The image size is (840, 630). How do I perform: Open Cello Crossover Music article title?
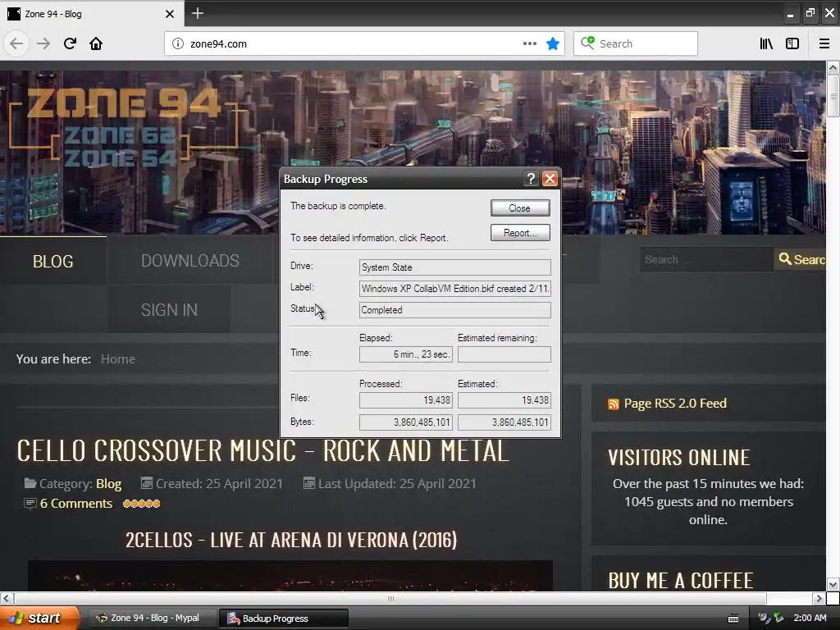click(262, 450)
